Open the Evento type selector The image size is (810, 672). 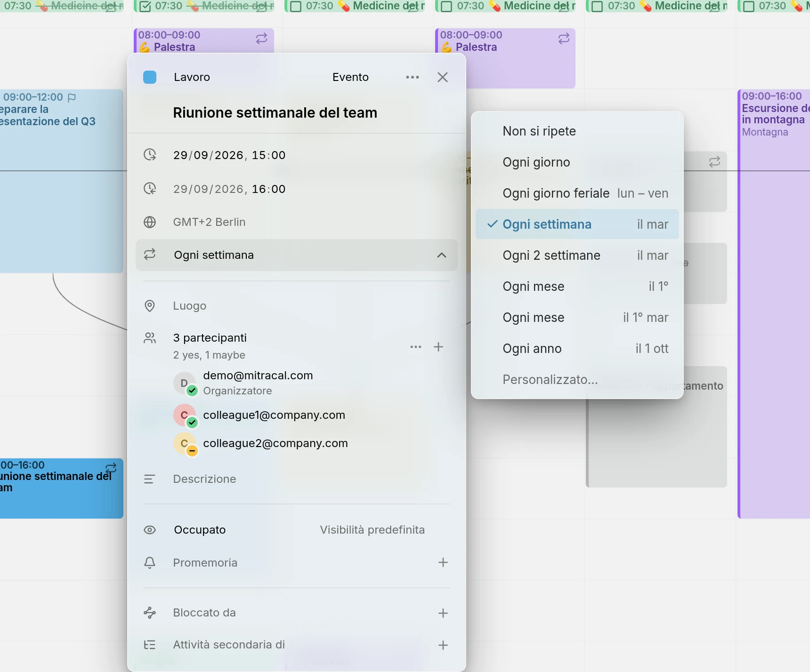350,77
